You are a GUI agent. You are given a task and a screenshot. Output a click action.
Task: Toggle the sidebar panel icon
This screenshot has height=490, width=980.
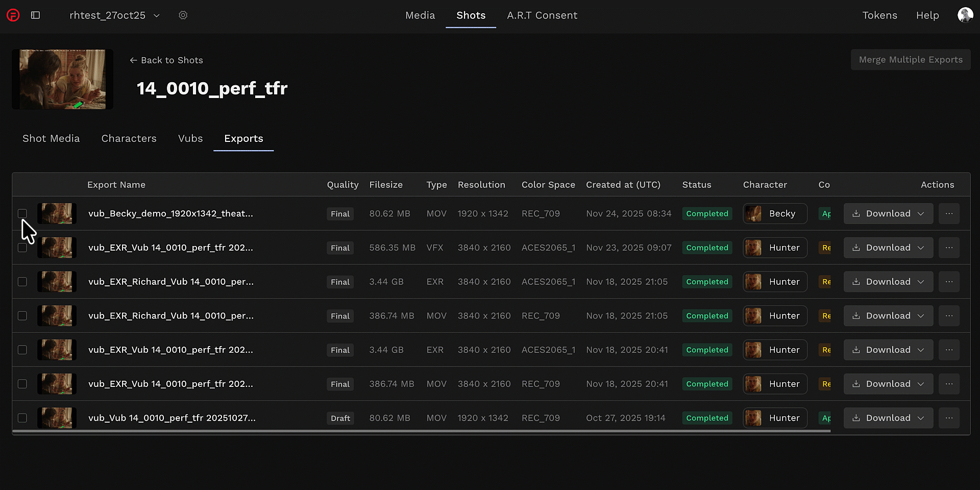pyautogui.click(x=35, y=15)
